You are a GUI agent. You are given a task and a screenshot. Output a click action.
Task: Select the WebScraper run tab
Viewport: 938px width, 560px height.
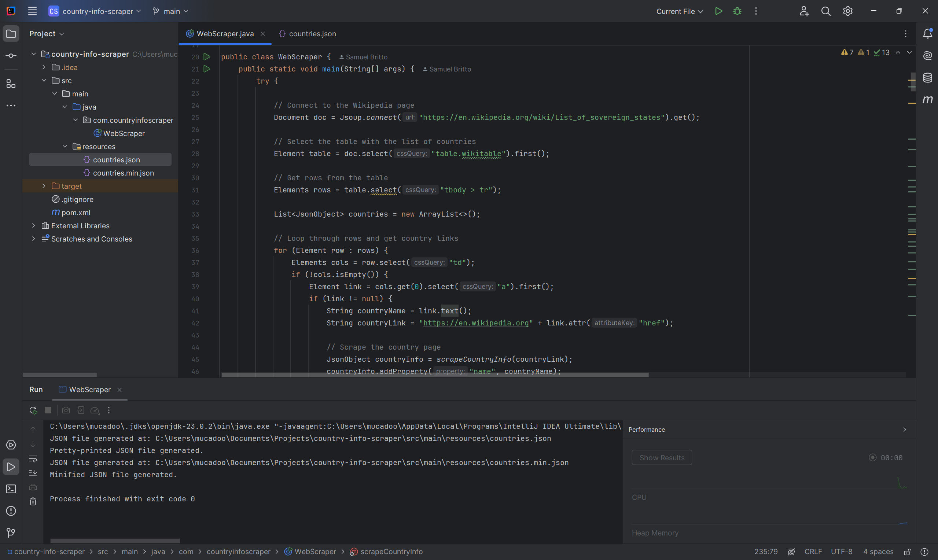[x=89, y=390]
